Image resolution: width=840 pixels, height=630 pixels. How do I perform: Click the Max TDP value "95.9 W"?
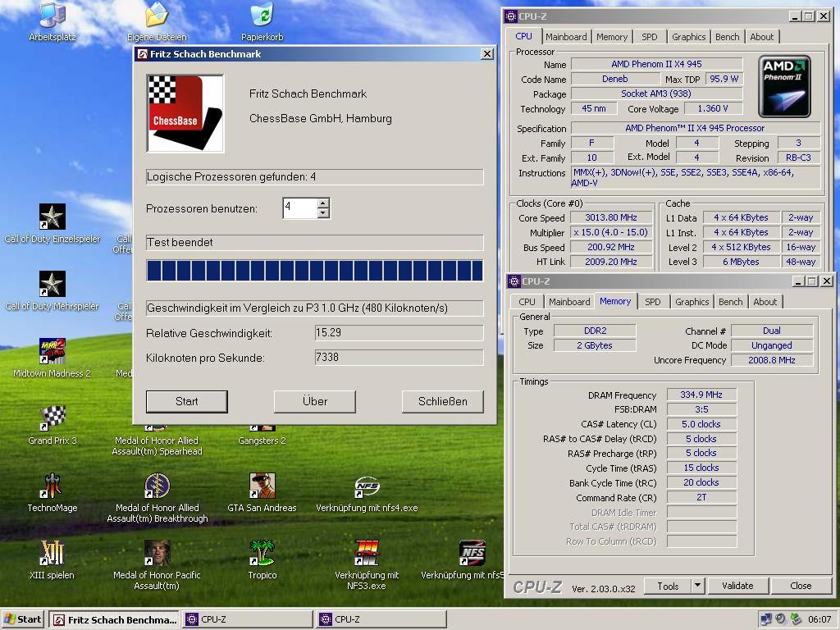tap(724, 79)
